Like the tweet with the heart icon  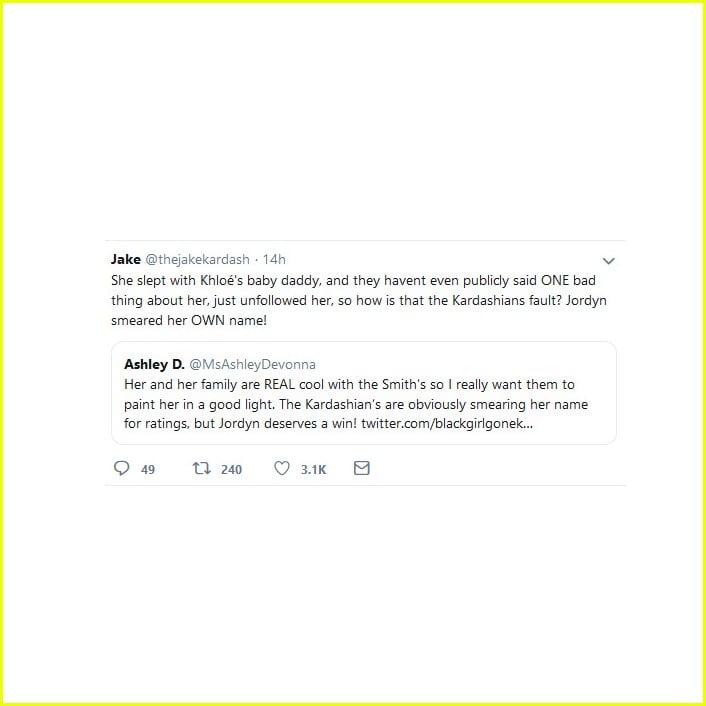click(x=282, y=468)
